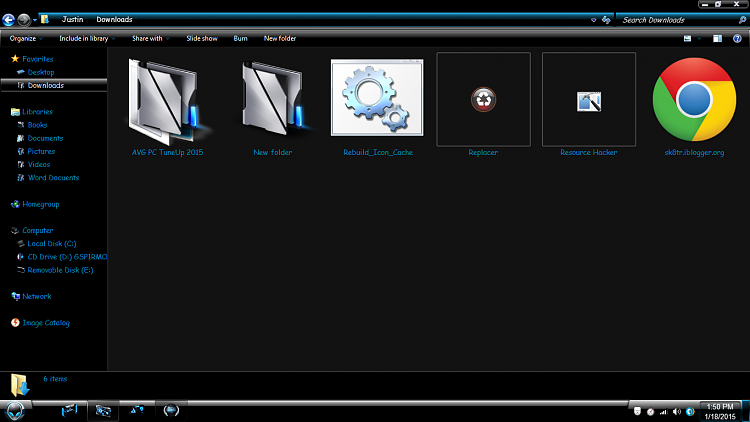
Task: Open the Pictures library
Action: tap(41, 151)
